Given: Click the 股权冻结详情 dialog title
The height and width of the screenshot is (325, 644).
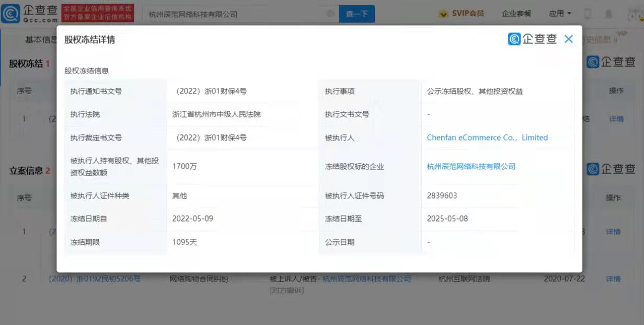Looking at the screenshot, I should pyautogui.click(x=89, y=40).
